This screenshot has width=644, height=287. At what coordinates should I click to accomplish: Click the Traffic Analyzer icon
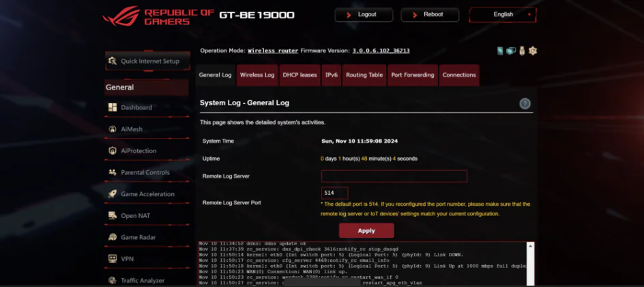click(112, 280)
